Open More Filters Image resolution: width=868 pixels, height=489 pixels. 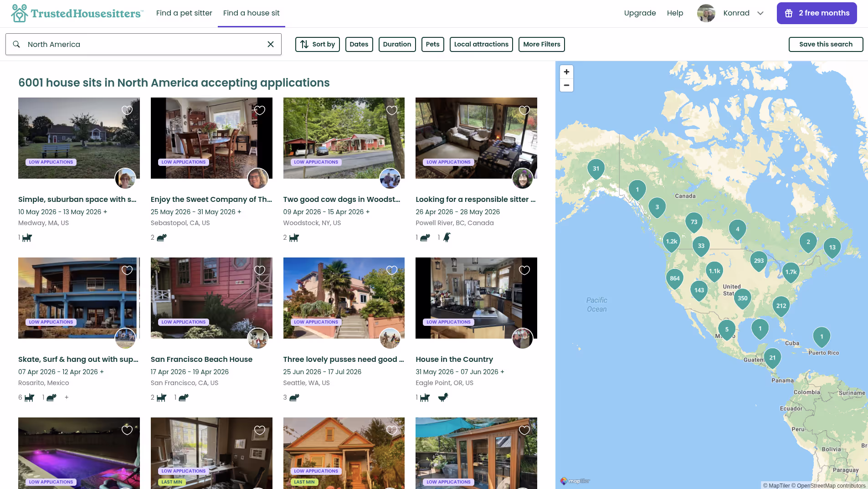click(x=542, y=44)
